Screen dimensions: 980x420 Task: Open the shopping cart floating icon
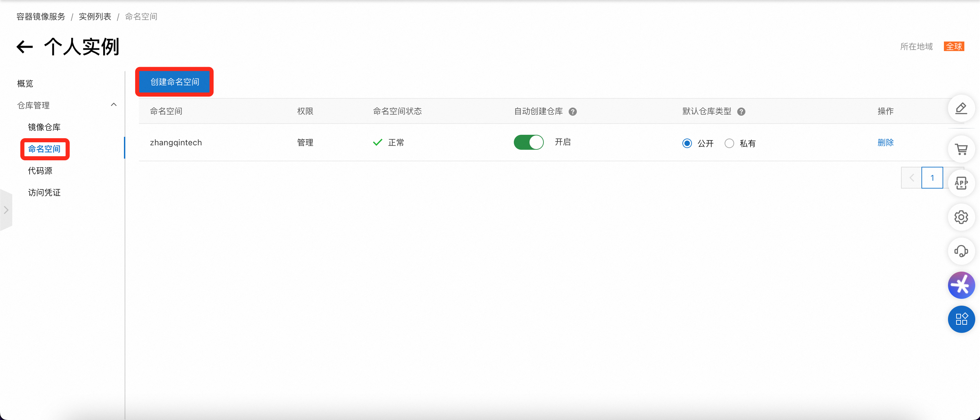961,149
